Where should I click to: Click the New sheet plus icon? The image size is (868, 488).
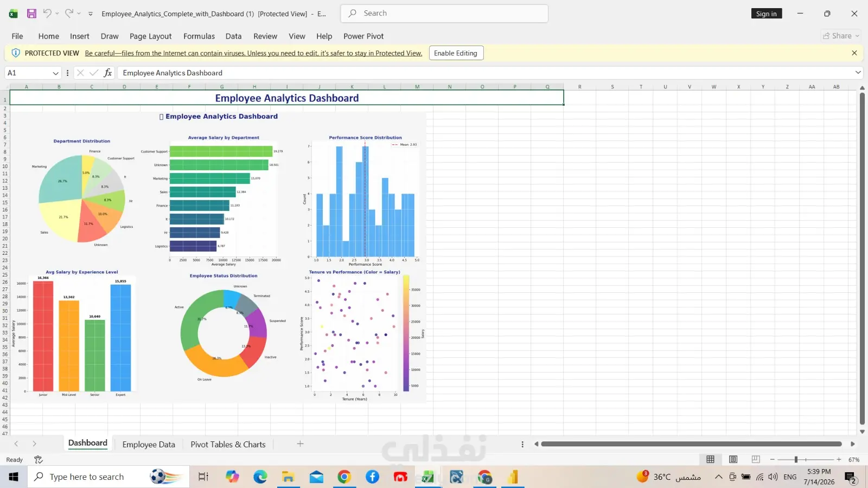pos(300,444)
